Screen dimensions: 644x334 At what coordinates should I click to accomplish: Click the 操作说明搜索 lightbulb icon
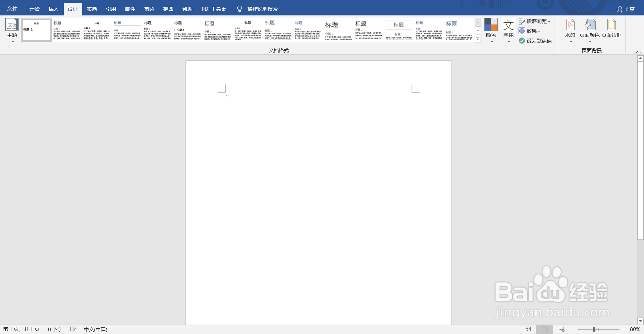click(239, 9)
